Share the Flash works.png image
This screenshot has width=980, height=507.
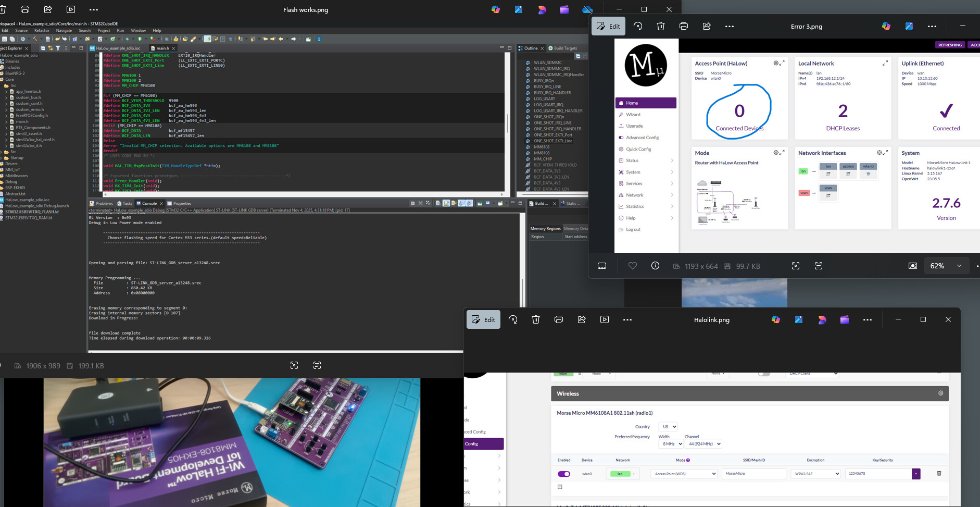(x=48, y=9)
